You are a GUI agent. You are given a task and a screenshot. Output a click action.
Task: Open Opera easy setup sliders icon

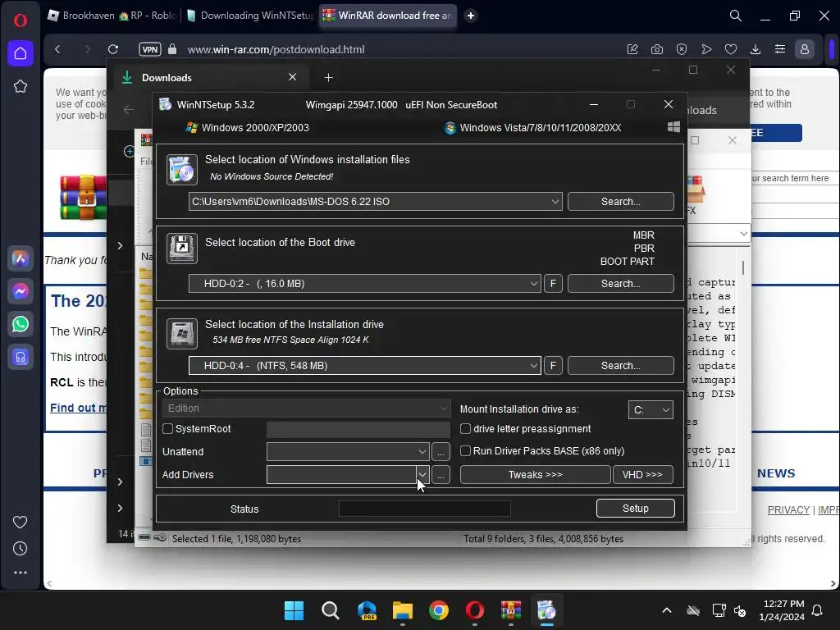(780, 49)
